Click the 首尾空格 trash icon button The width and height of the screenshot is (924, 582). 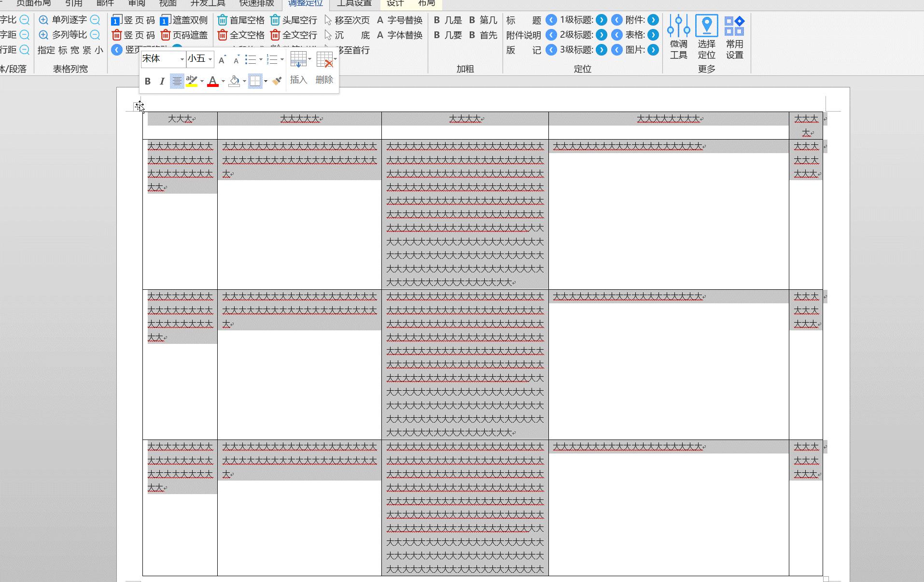click(x=223, y=20)
